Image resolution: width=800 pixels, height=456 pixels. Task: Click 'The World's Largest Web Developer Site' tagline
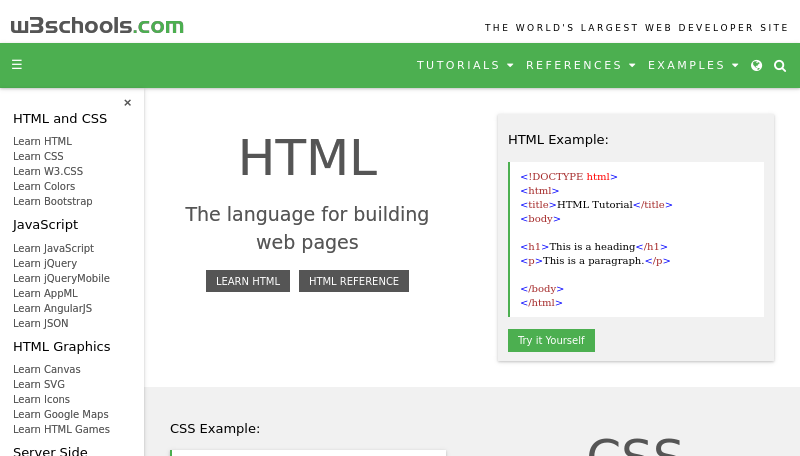pyautogui.click(x=636, y=28)
